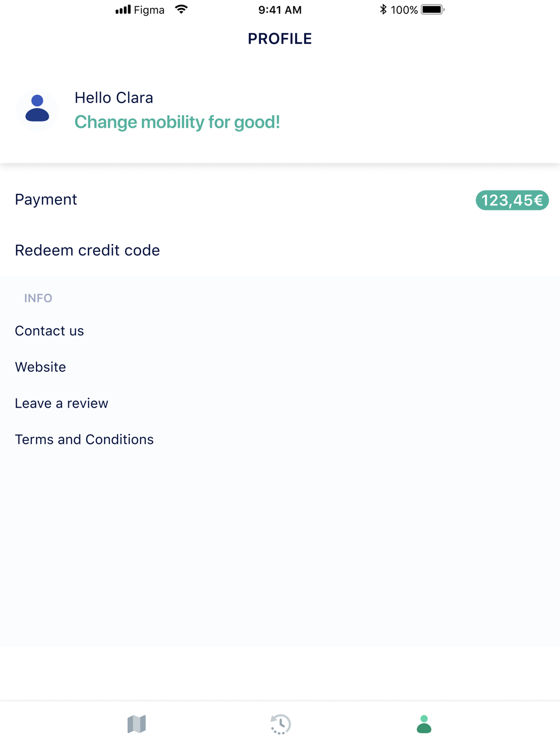The height and width of the screenshot is (747, 560).
Task: Tap the cellular signal bars icon
Action: click(x=123, y=10)
